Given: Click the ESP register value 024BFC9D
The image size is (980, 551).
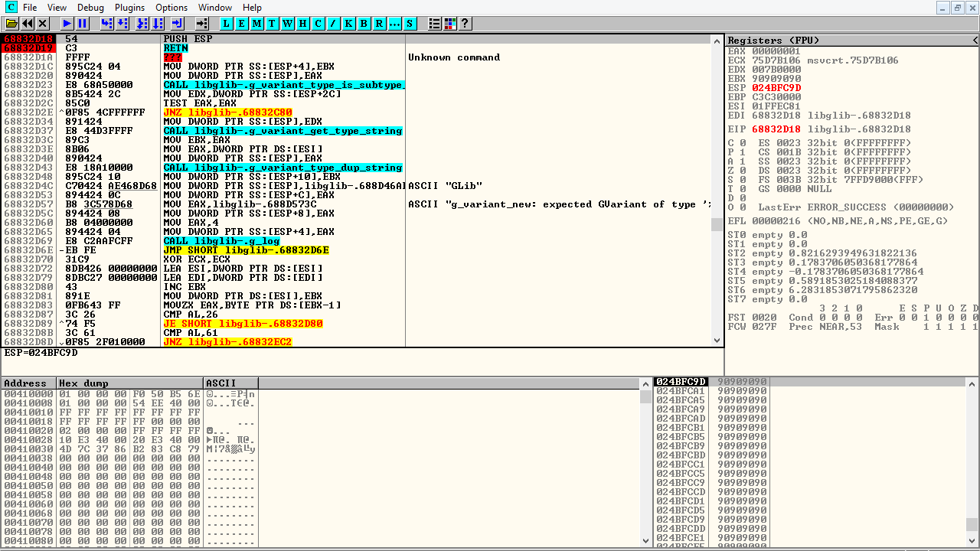Looking at the screenshot, I should 776,88.
